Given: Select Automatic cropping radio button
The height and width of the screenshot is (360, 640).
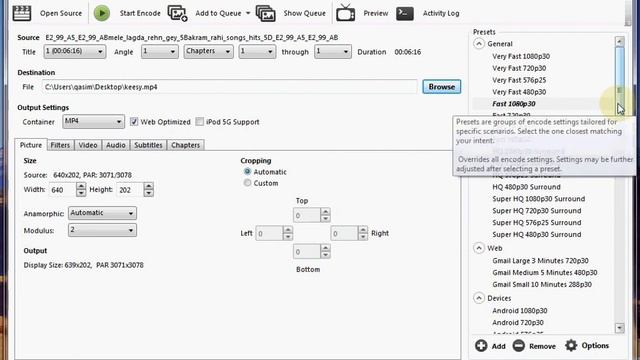Looking at the screenshot, I should 247,172.
